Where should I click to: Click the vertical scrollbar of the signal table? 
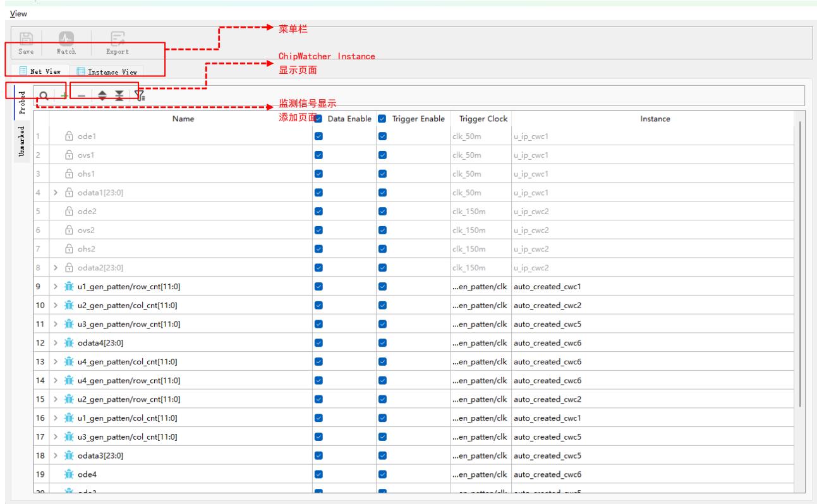coord(801,264)
